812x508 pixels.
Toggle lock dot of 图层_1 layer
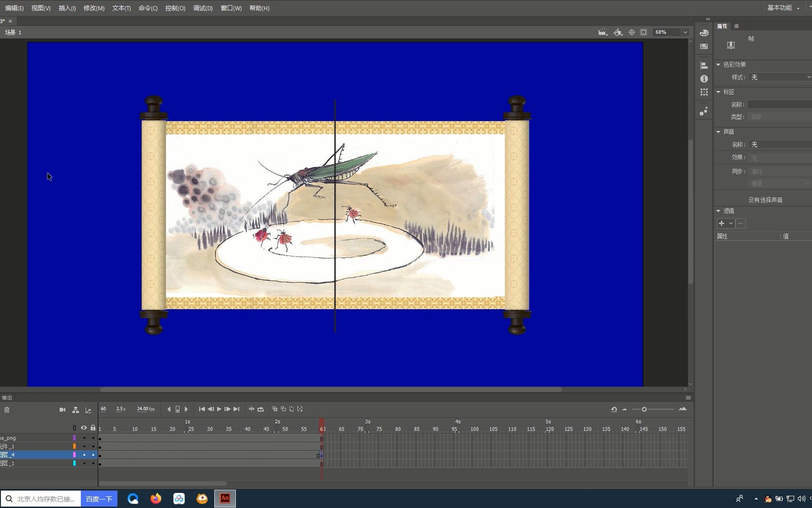[93, 463]
